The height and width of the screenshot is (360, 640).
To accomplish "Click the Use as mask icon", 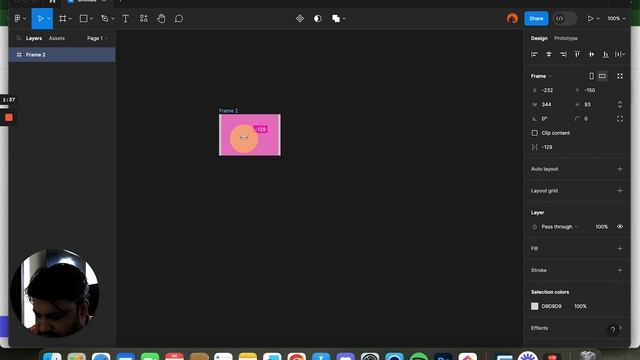I will click(318, 18).
